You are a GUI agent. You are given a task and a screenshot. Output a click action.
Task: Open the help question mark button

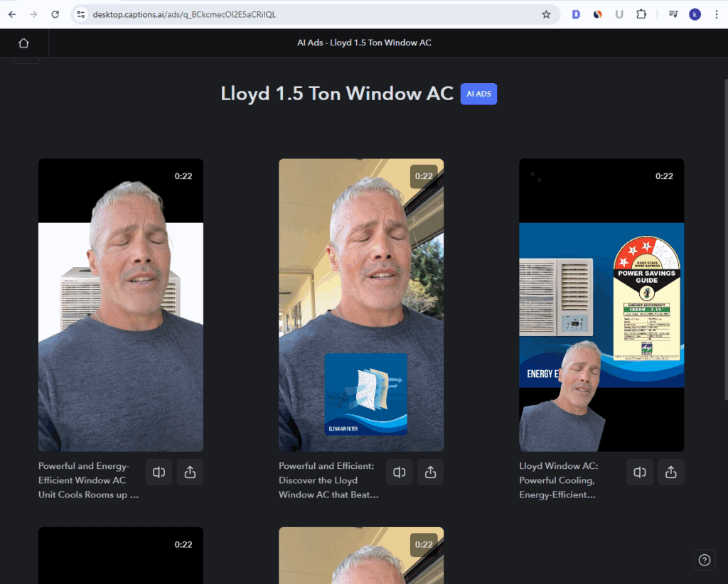pos(705,560)
